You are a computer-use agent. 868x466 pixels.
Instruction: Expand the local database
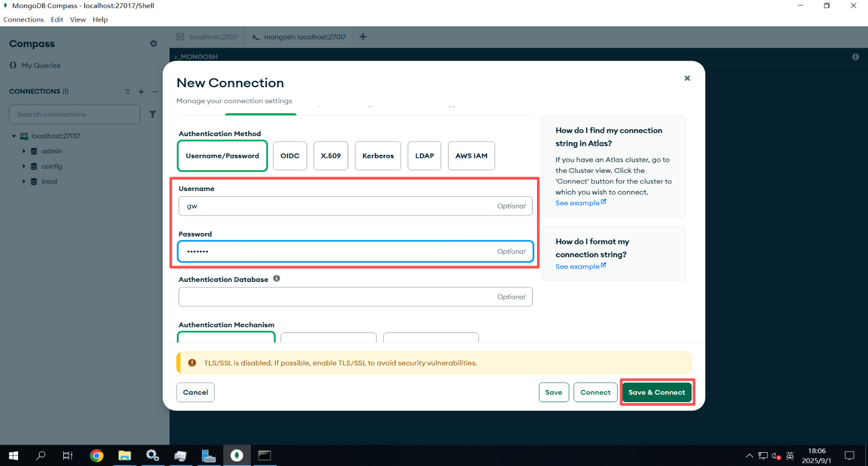tap(24, 181)
